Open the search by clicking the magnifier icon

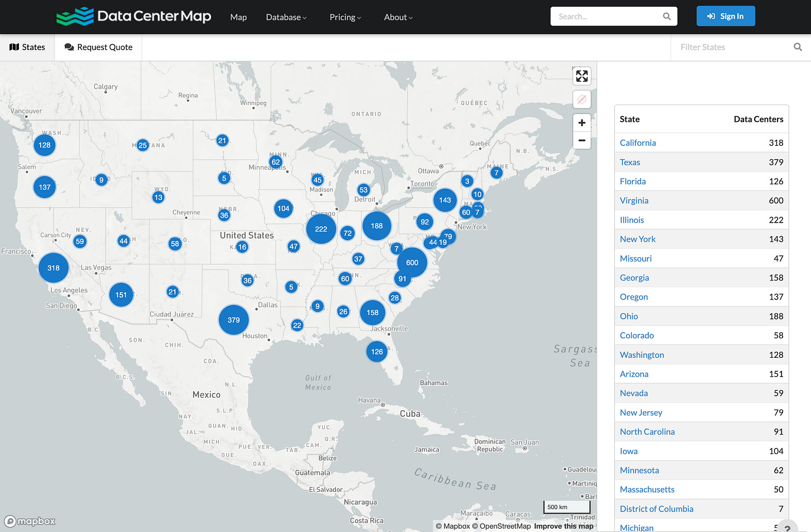point(666,16)
